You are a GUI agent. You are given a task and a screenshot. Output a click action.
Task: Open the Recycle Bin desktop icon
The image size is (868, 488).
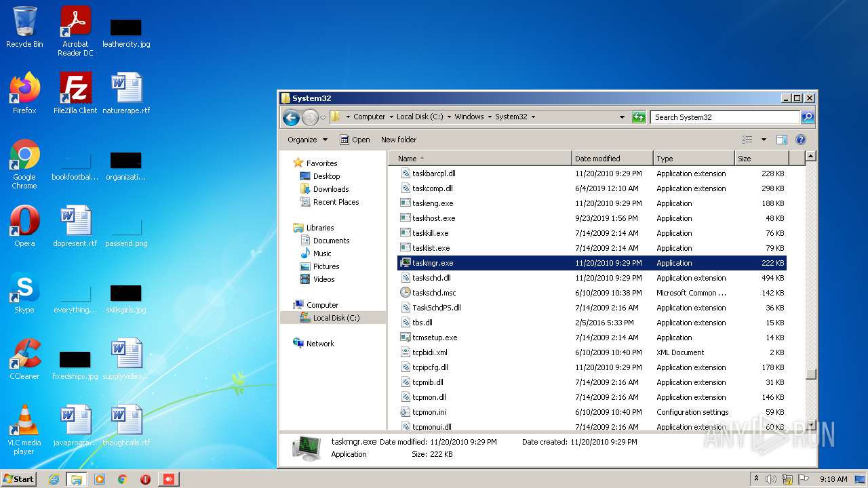24,27
